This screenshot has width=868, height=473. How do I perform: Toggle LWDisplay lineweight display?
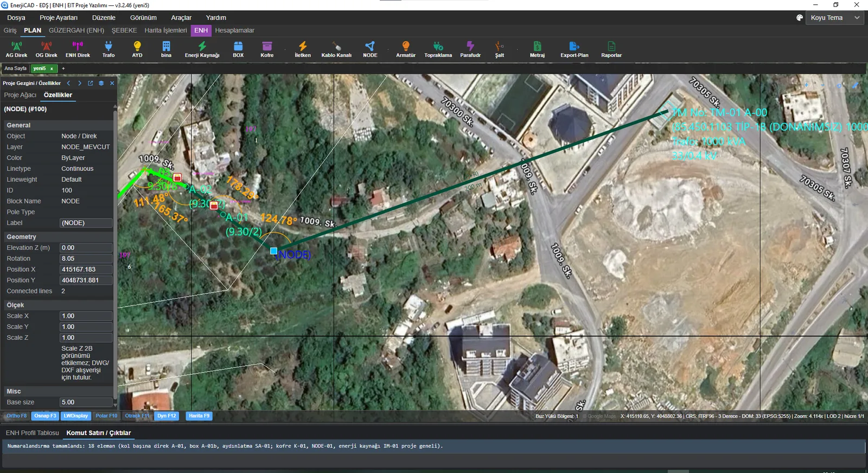pos(75,416)
